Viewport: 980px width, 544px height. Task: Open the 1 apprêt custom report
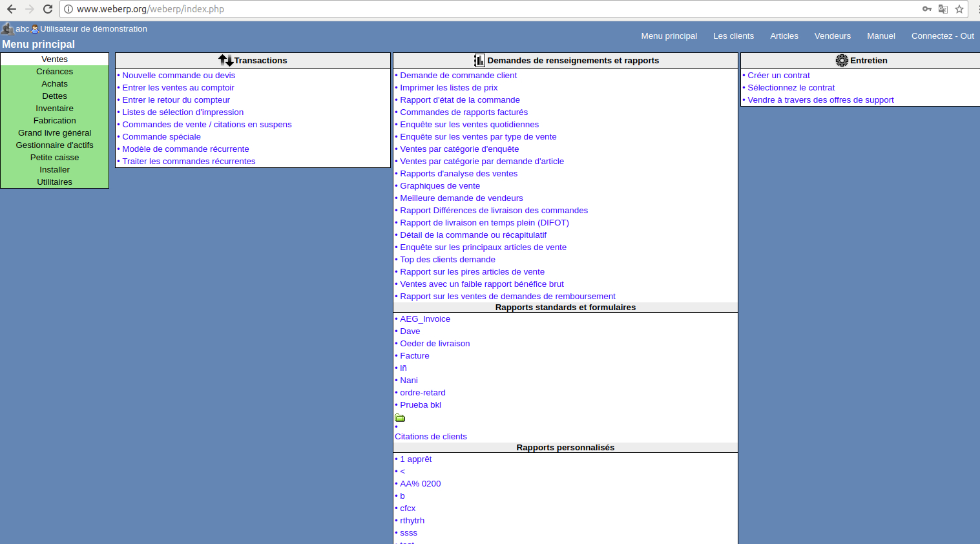tap(416, 459)
